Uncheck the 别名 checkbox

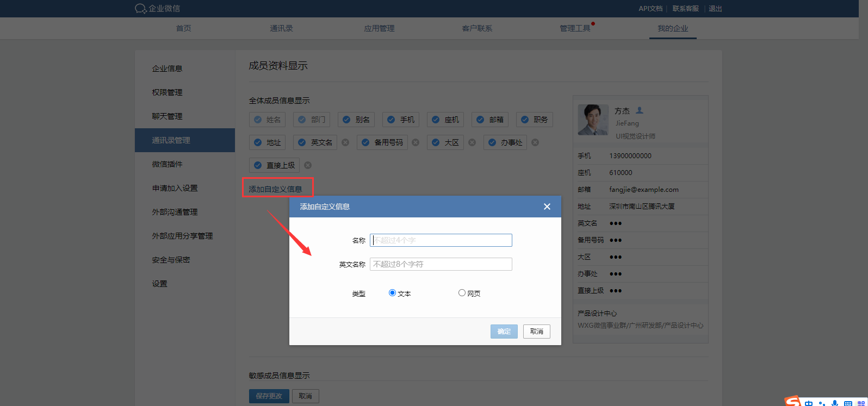[346, 120]
